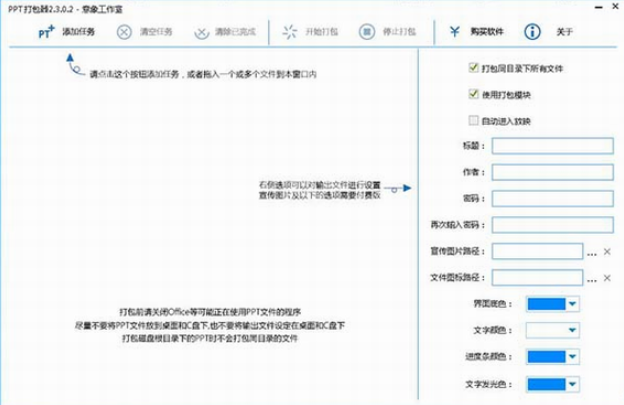Click the 清除已完成 label

[x=236, y=32]
